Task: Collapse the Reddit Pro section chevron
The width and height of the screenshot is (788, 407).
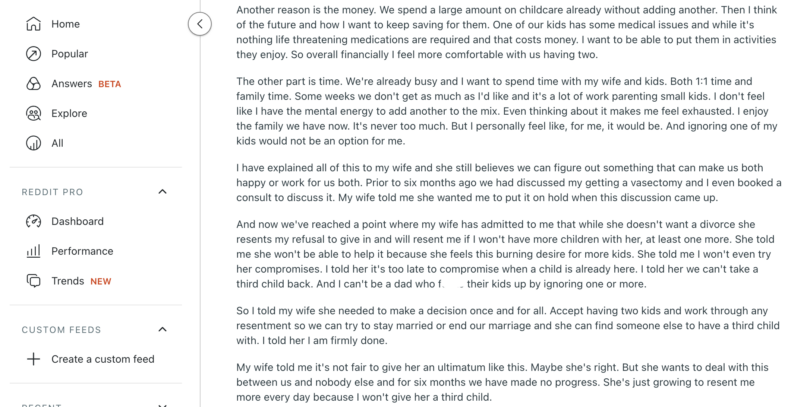Action: tap(162, 191)
